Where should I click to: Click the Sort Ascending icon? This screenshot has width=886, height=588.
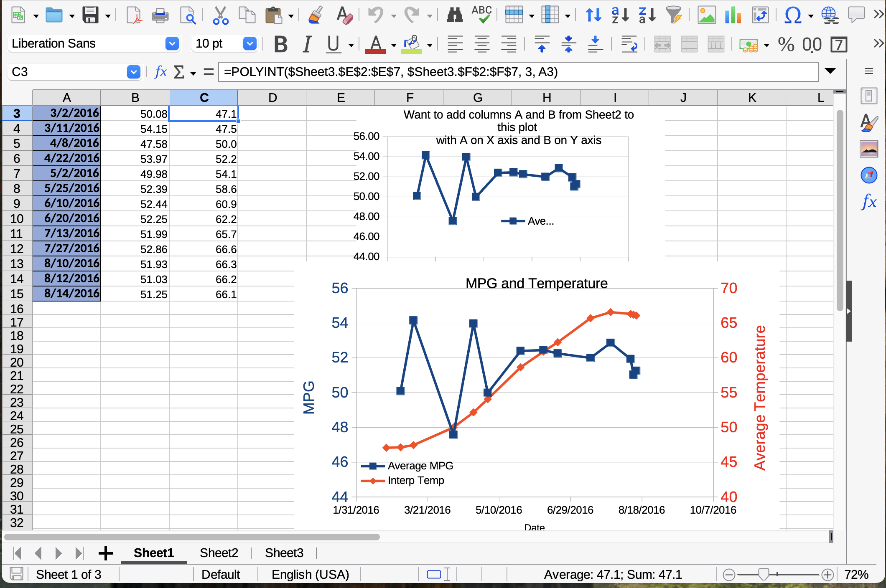pos(620,15)
